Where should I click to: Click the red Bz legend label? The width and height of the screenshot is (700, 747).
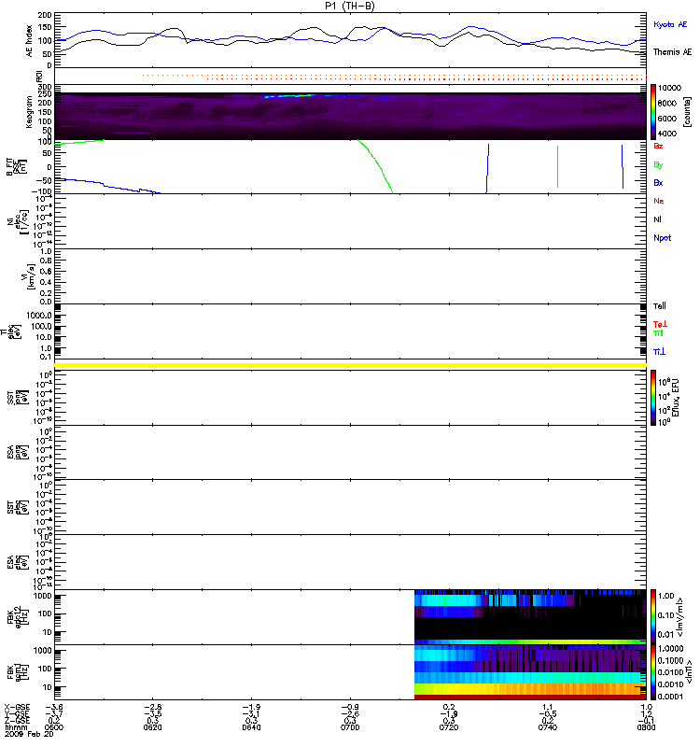pos(658,147)
